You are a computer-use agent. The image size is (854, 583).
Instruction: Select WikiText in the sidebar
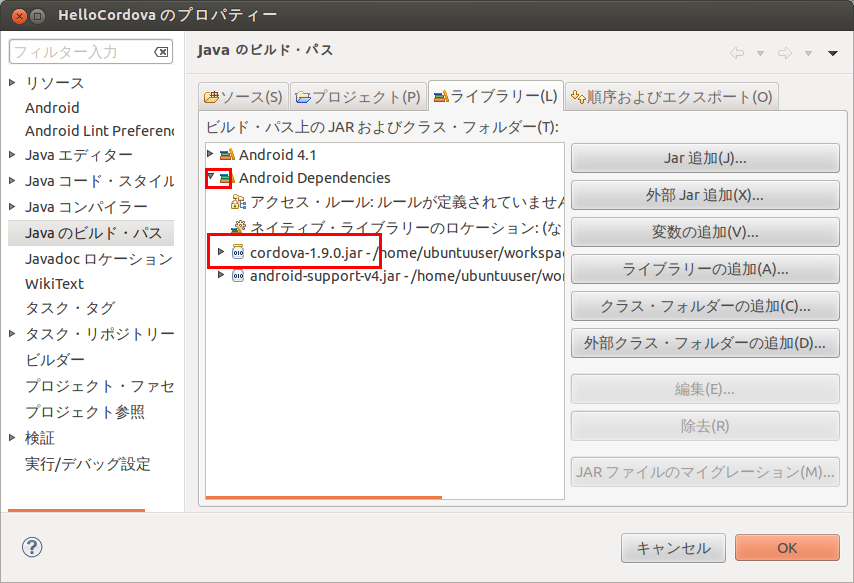coord(54,284)
